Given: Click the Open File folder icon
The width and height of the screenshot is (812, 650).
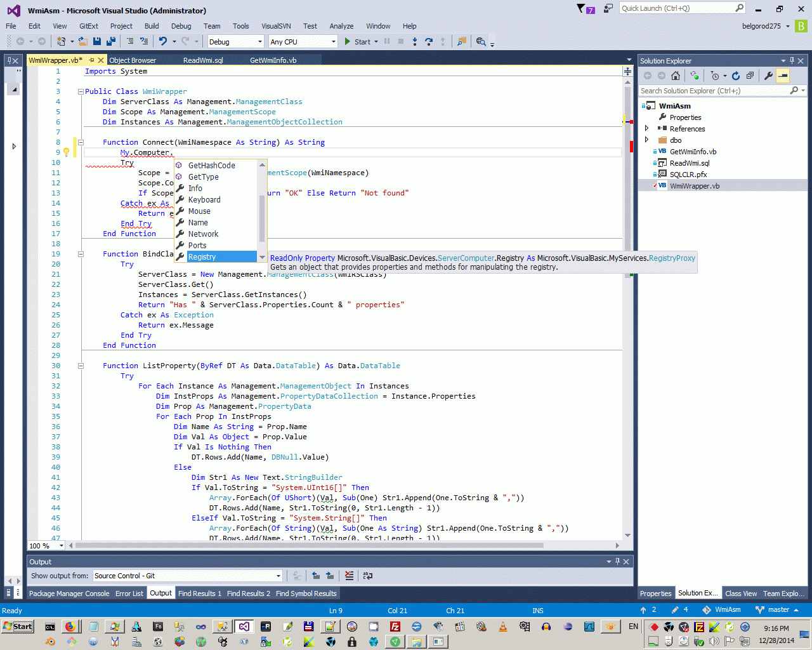Looking at the screenshot, I should pyautogui.click(x=82, y=41).
